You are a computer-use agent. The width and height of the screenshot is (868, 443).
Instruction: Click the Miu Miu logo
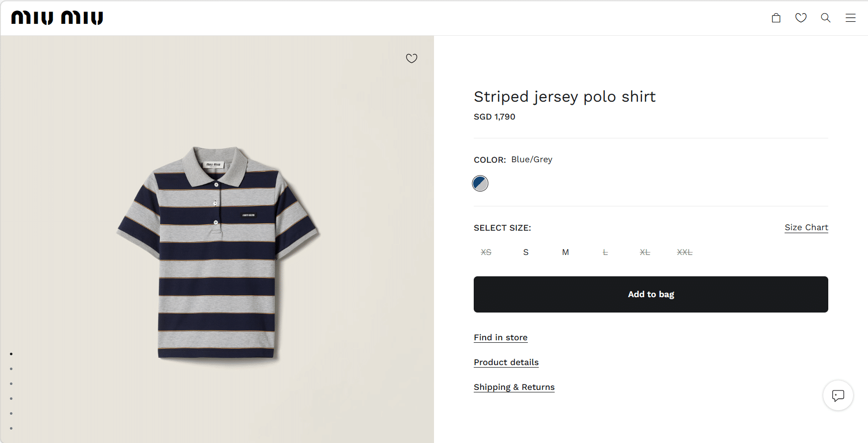(x=57, y=18)
